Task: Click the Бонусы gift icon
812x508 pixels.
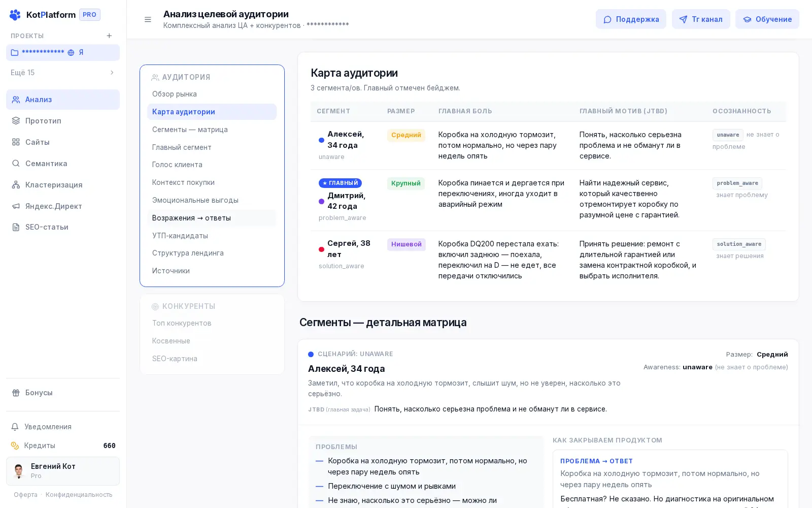Action: (x=16, y=393)
